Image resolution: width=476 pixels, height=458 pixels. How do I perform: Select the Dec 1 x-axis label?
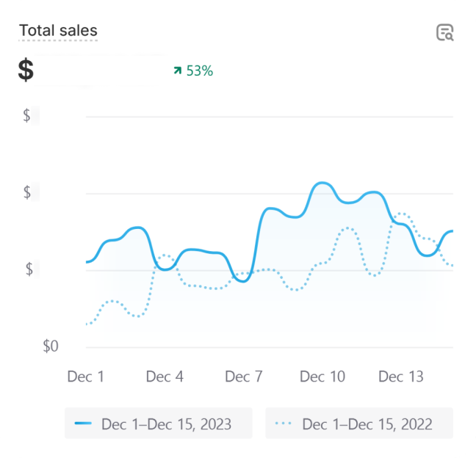click(x=86, y=377)
